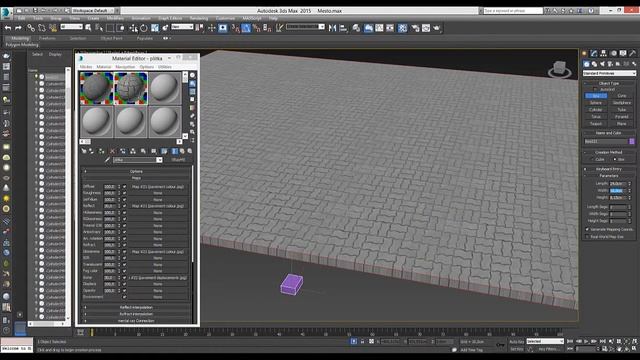Open the Standard Primitives dropdown

pyautogui.click(x=609, y=73)
